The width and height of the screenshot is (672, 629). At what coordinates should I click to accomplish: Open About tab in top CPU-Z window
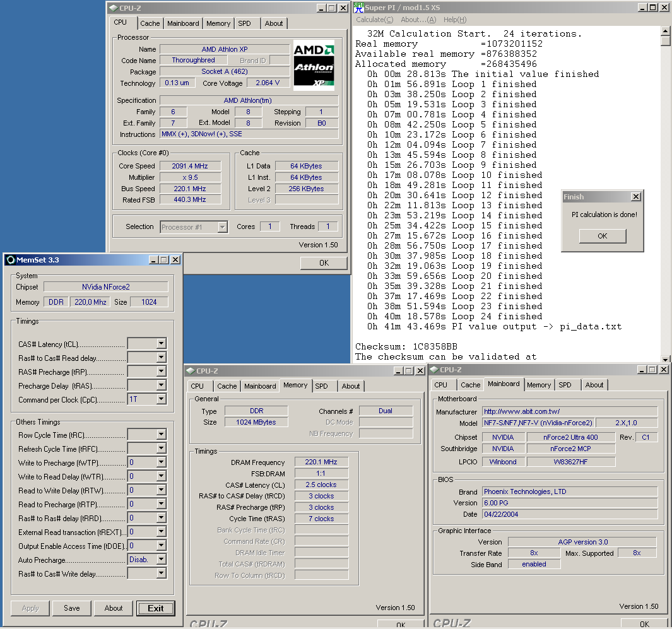(x=273, y=23)
